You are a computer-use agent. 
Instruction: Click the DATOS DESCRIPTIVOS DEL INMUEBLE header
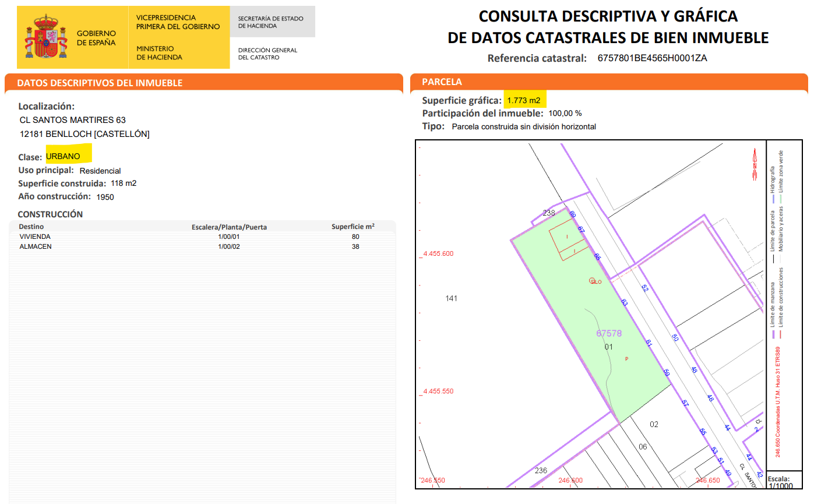pyautogui.click(x=100, y=83)
